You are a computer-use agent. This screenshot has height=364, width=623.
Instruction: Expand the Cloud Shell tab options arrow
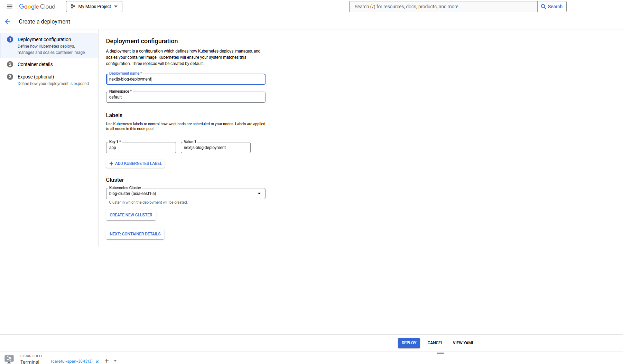115,361
